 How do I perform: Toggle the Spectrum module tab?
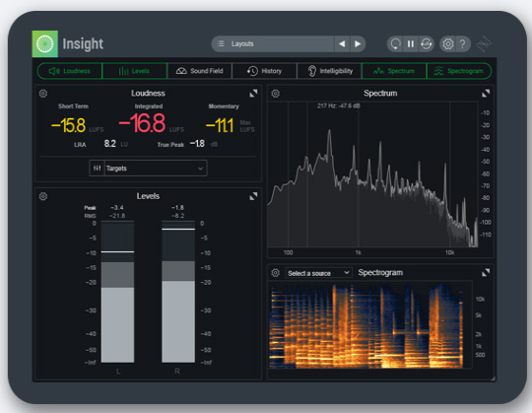pyautogui.click(x=394, y=71)
